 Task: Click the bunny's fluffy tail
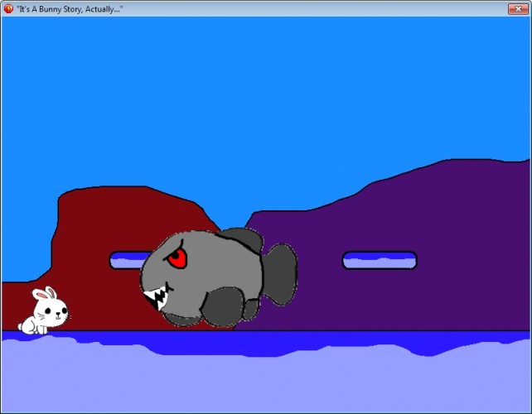pyautogui.click(x=21, y=326)
